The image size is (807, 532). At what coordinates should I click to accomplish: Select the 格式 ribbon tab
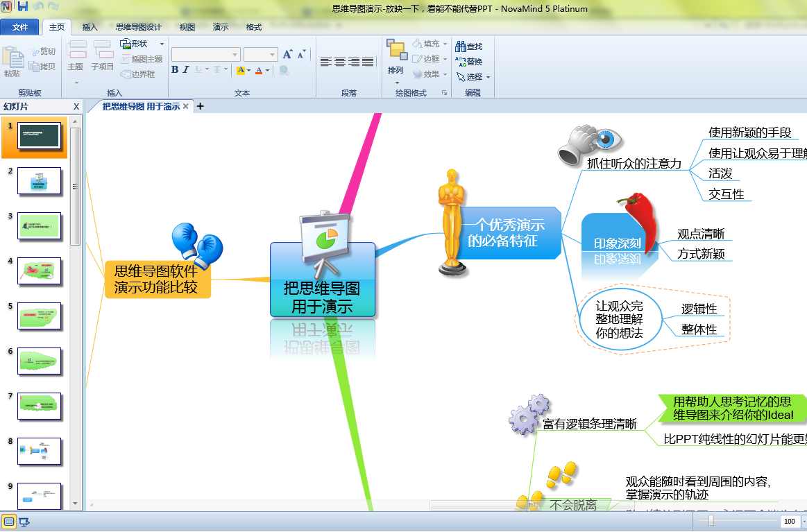click(x=253, y=27)
